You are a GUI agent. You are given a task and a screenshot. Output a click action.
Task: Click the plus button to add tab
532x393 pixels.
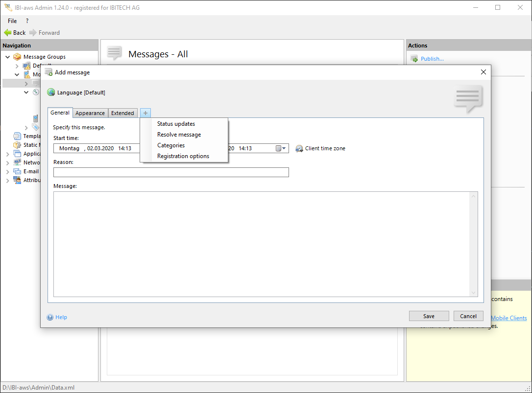click(x=145, y=113)
